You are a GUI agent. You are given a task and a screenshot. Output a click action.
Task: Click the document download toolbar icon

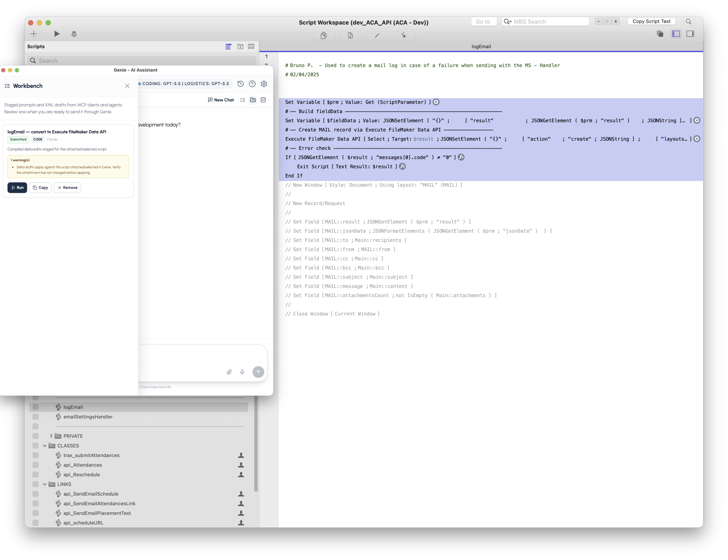[350, 35]
